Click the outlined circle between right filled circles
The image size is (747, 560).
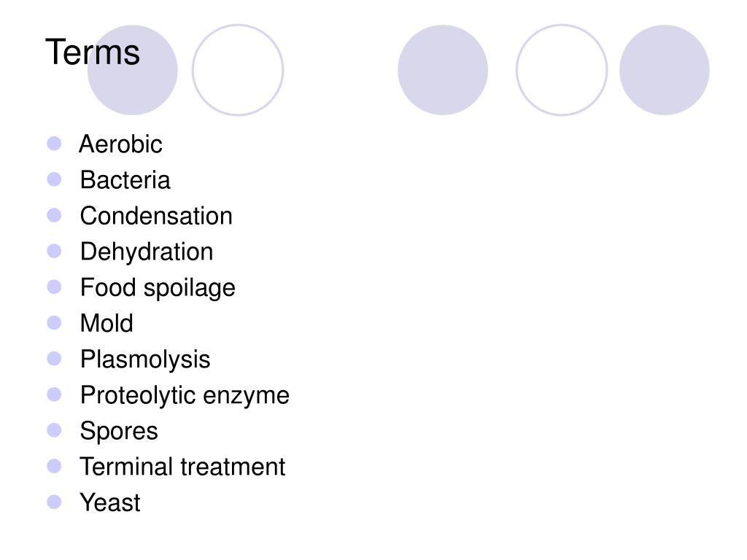pos(562,70)
